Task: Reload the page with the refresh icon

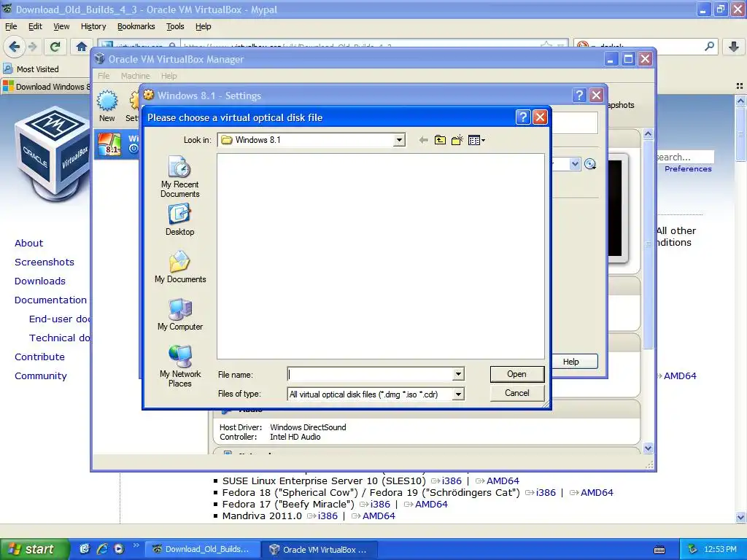Action: (x=55, y=47)
